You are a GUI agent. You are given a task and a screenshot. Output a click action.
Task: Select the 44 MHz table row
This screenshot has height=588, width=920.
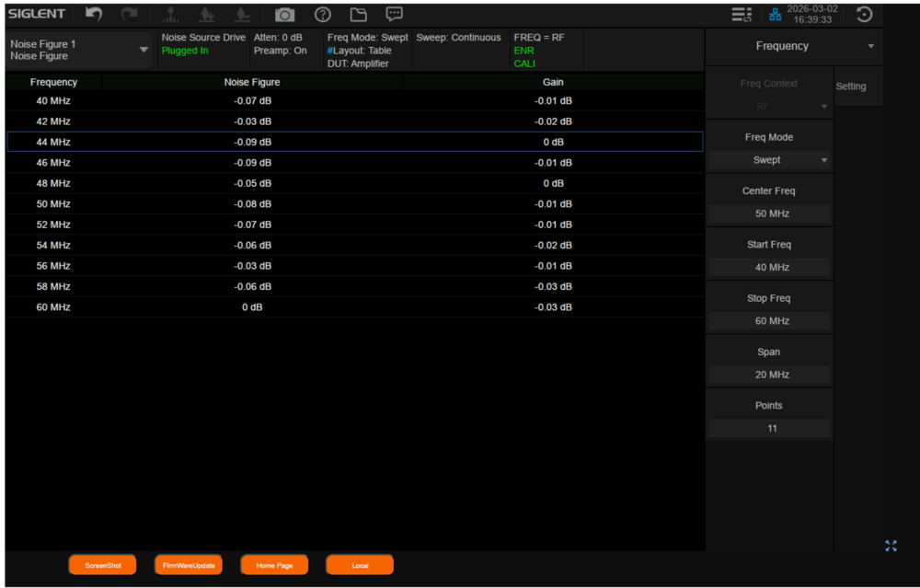pyautogui.click(x=354, y=142)
